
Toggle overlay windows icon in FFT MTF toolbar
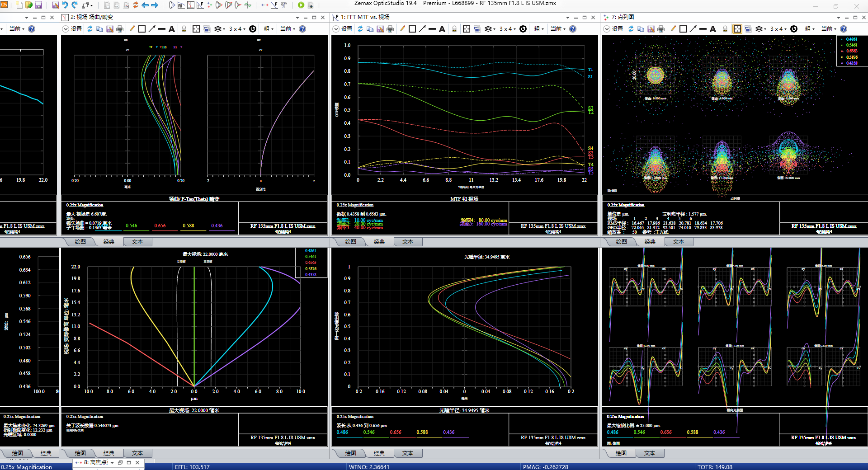point(477,29)
